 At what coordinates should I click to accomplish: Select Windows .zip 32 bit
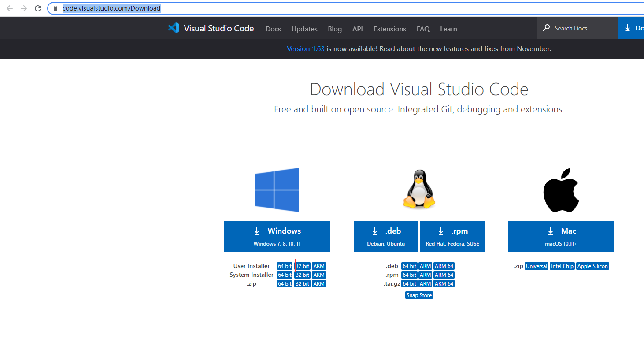tap(303, 284)
